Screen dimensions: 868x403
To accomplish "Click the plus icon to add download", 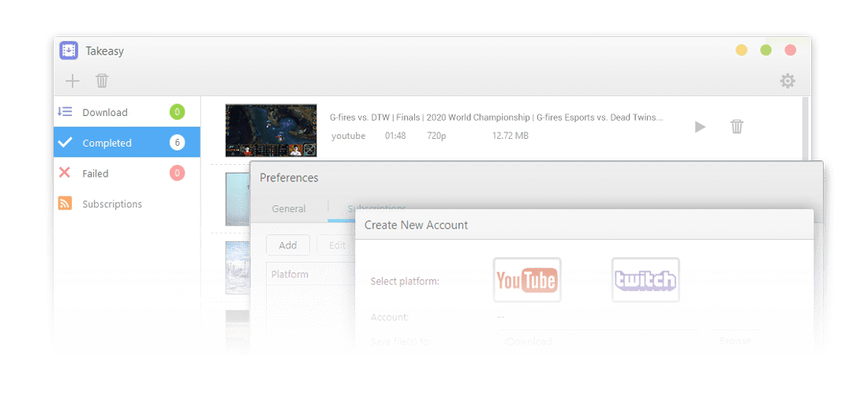I will coord(73,80).
